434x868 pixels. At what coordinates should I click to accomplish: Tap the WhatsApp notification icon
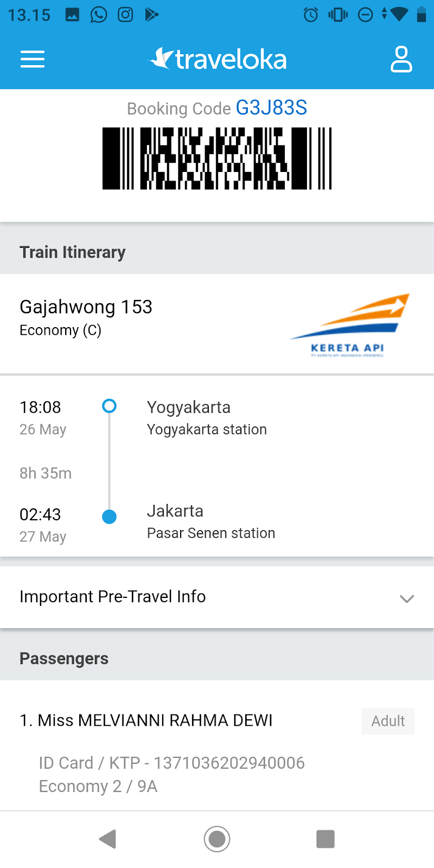pyautogui.click(x=99, y=15)
